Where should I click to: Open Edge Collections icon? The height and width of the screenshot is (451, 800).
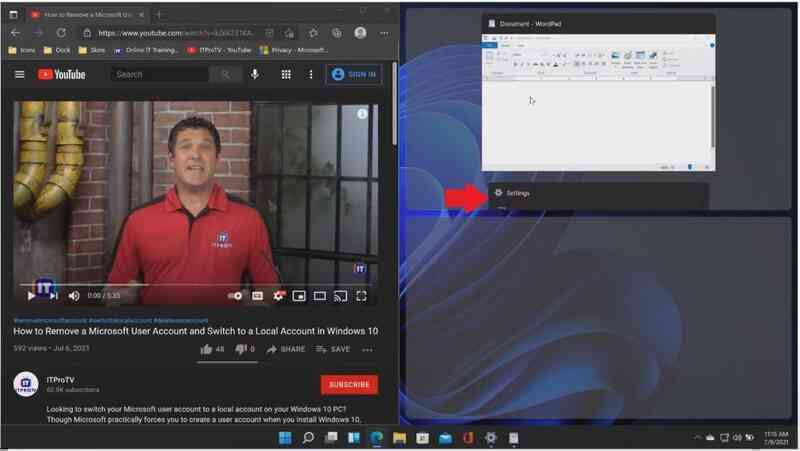click(337, 33)
